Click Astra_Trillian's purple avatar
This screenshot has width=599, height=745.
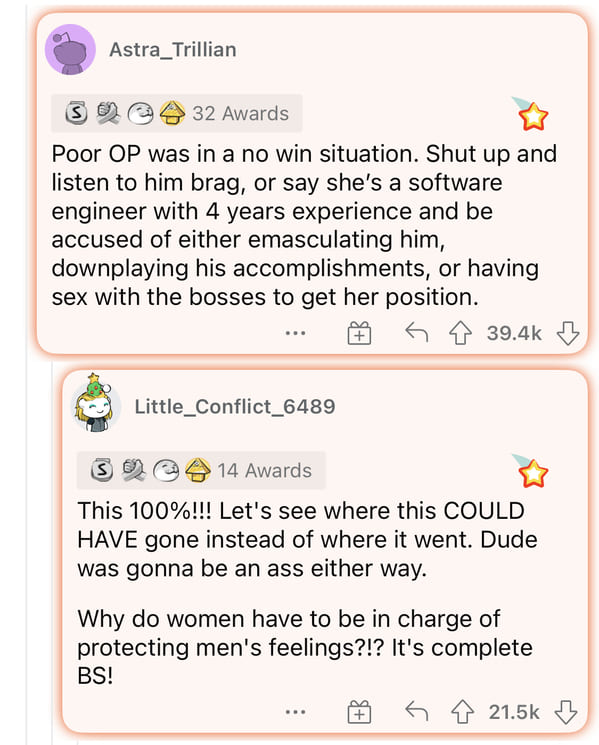[x=70, y=50]
